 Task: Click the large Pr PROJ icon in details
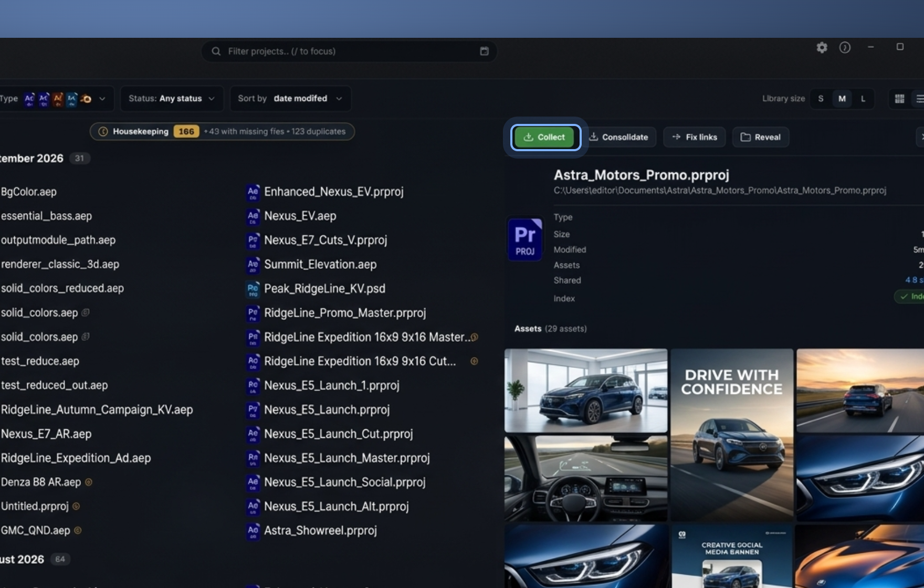click(525, 239)
